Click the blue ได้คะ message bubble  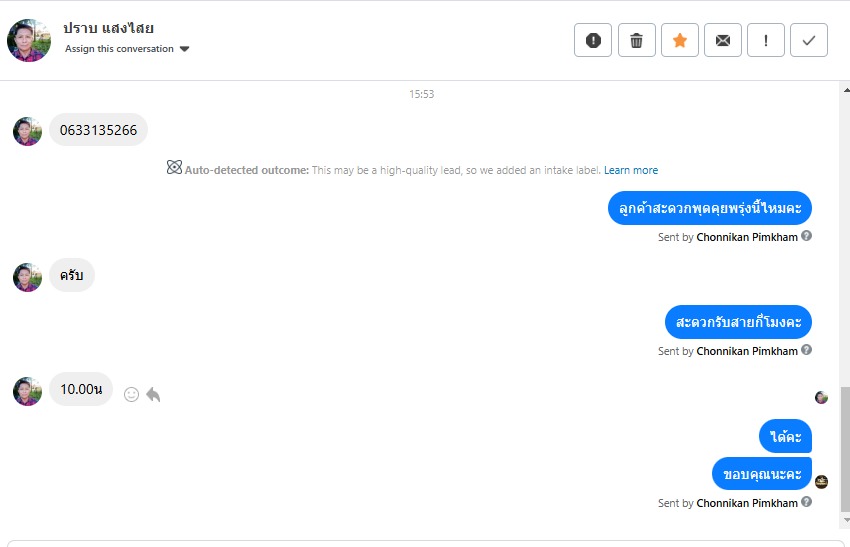pyautogui.click(x=785, y=437)
